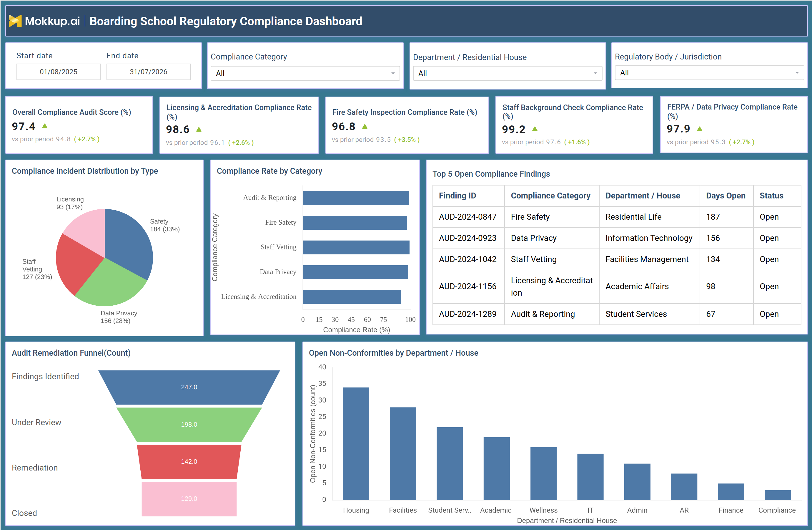Click the Overall Compliance Audit Score value 97.4
The height and width of the screenshot is (530, 812).
coord(24,126)
